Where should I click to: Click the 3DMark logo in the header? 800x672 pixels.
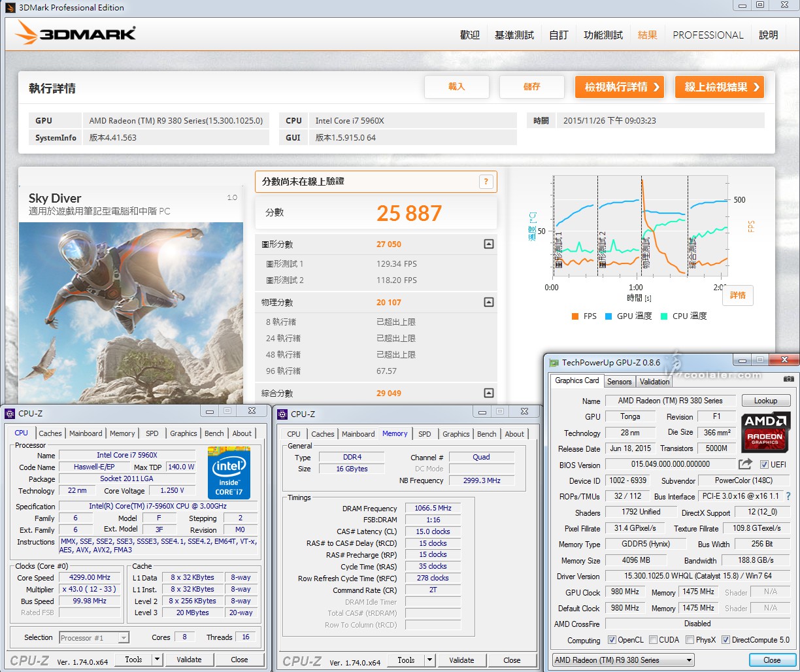[x=76, y=33]
